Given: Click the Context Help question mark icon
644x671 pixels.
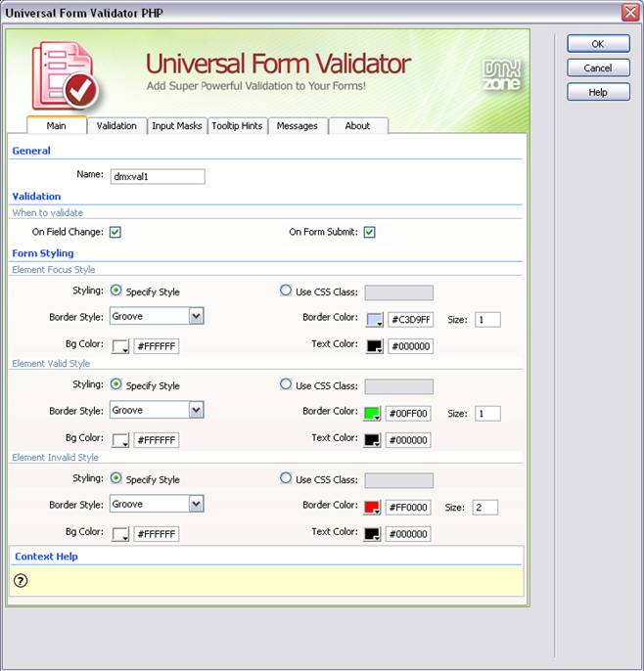Looking at the screenshot, I should 21,581.
